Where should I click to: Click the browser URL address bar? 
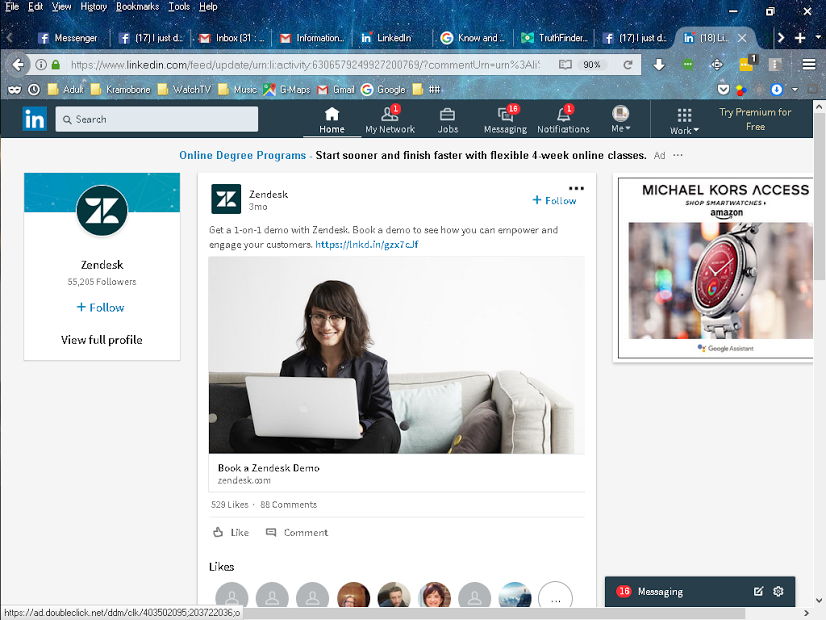(x=306, y=65)
